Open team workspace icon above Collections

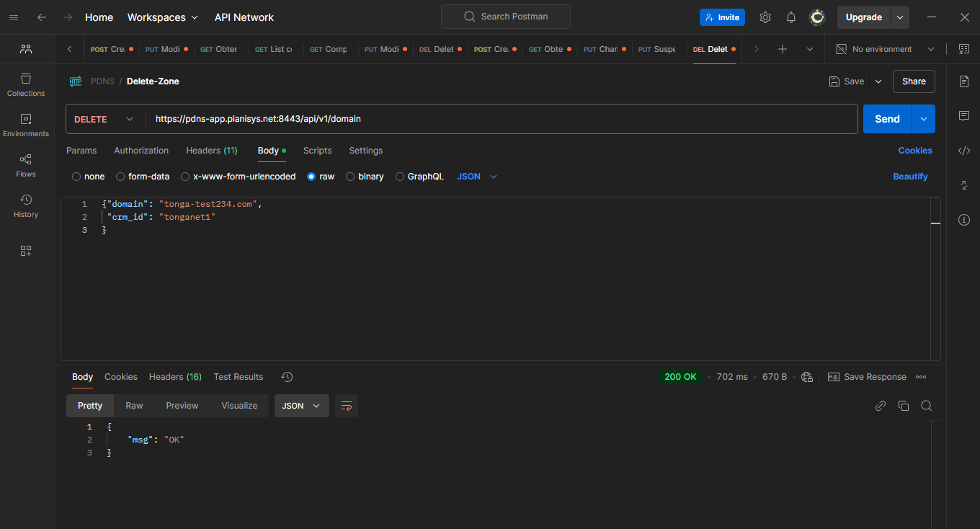[26, 49]
